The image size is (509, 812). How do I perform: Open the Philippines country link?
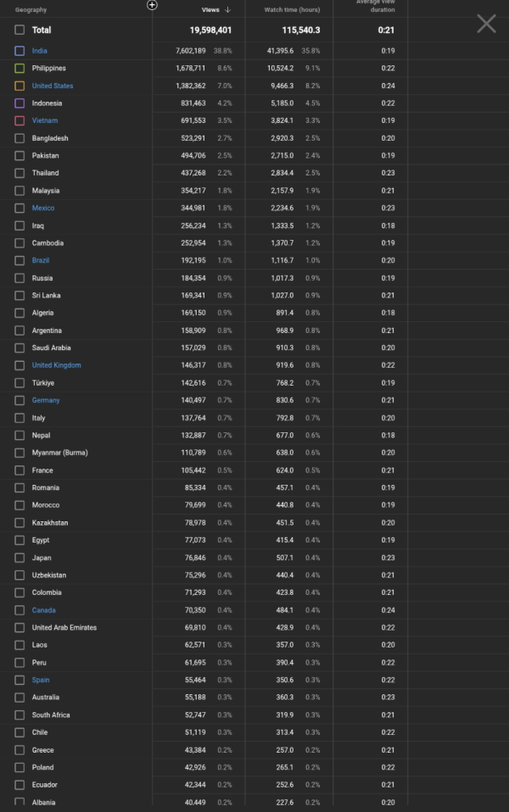[x=51, y=68]
